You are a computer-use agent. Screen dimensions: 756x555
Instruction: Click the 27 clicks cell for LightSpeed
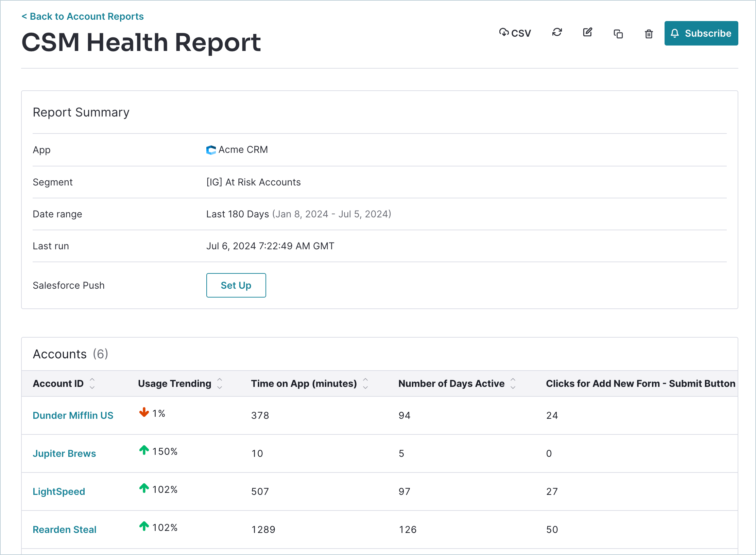point(552,491)
